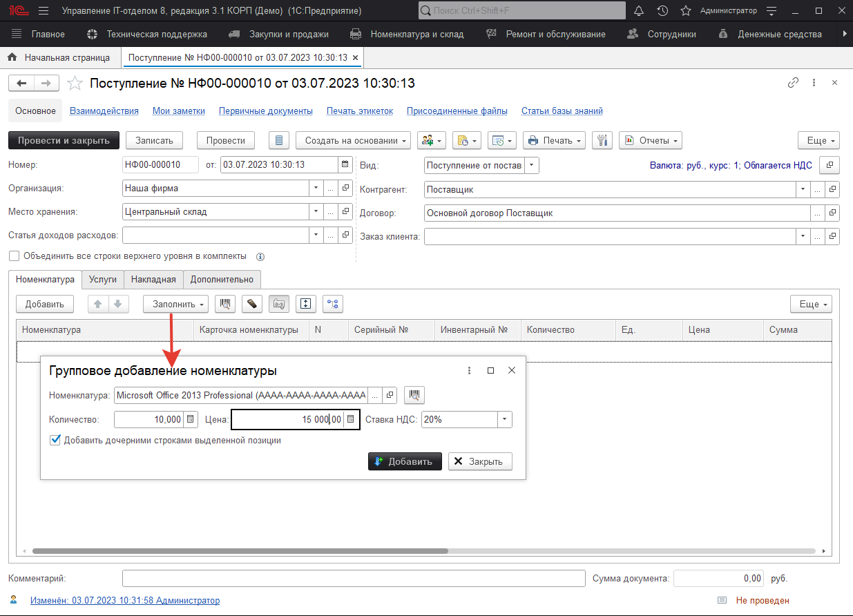
Task: Click the notifications bell icon
Action: point(639,10)
